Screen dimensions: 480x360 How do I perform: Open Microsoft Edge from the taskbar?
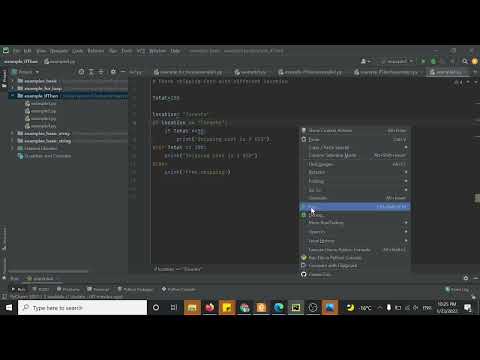click(278, 307)
